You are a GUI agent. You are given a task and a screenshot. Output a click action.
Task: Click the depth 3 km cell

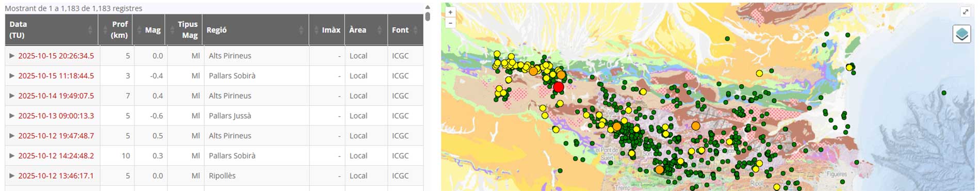pos(117,76)
